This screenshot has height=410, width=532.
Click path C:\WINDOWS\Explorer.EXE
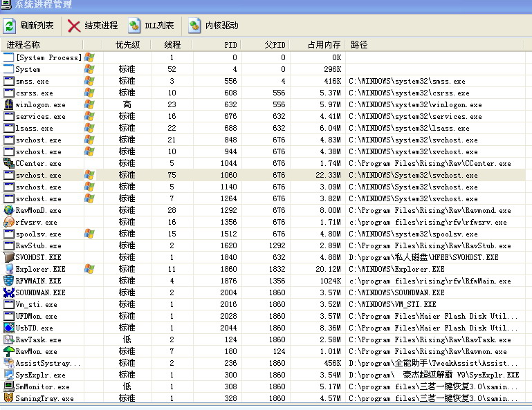click(396, 269)
